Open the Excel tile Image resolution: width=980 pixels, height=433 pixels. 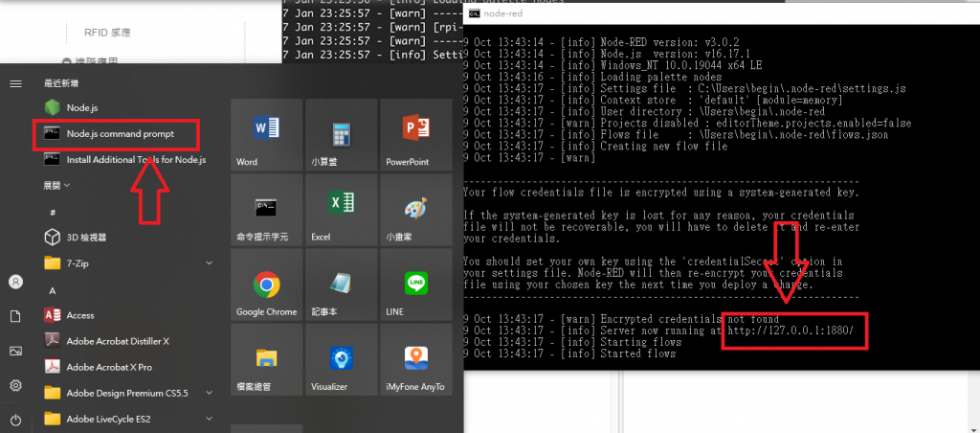[341, 210]
